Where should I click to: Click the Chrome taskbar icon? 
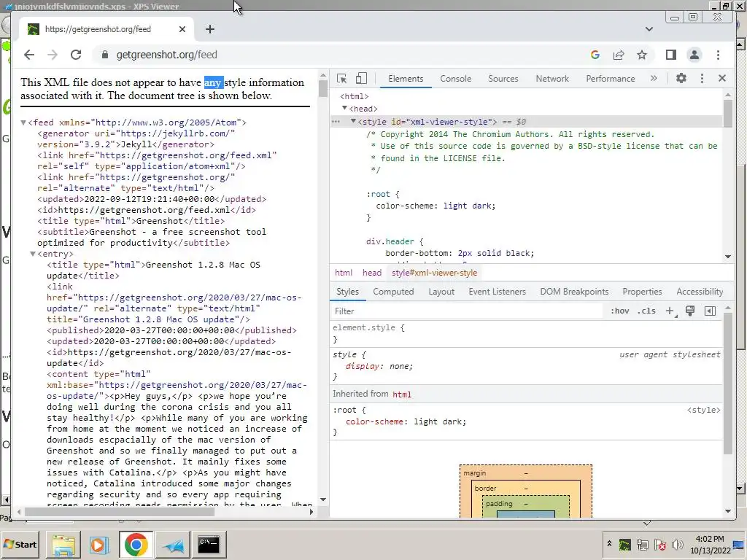click(x=136, y=544)
